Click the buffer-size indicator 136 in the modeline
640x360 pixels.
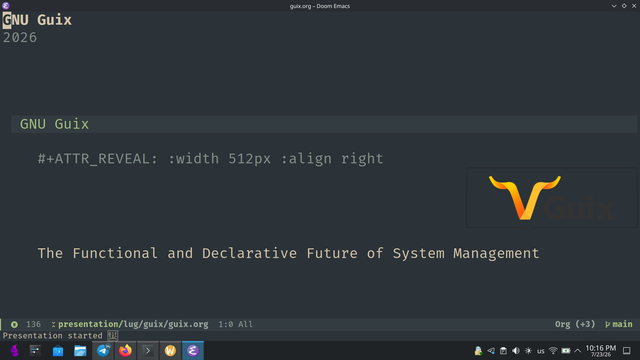[x=33, y=324]
